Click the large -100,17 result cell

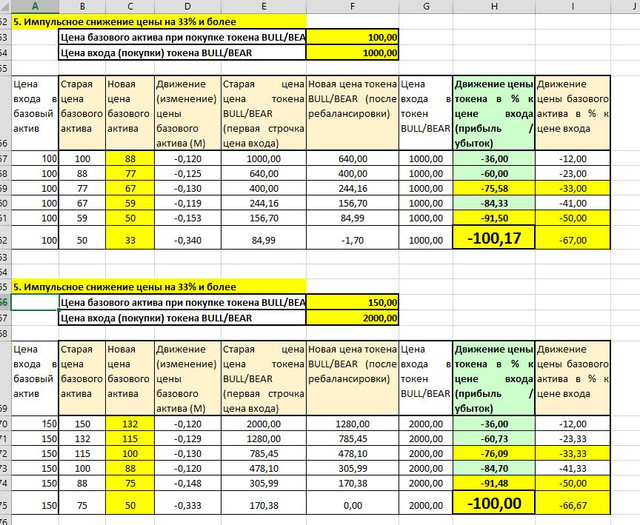[x=494, y=238]
